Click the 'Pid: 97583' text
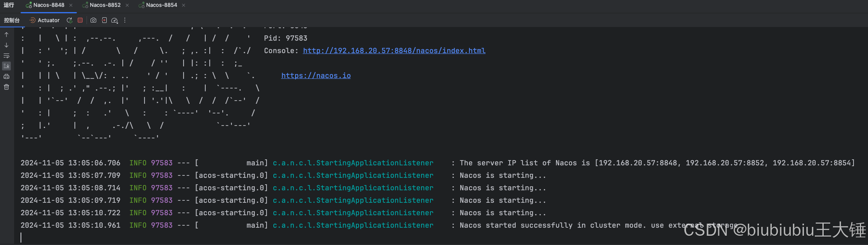 click(x=285, y=38)
